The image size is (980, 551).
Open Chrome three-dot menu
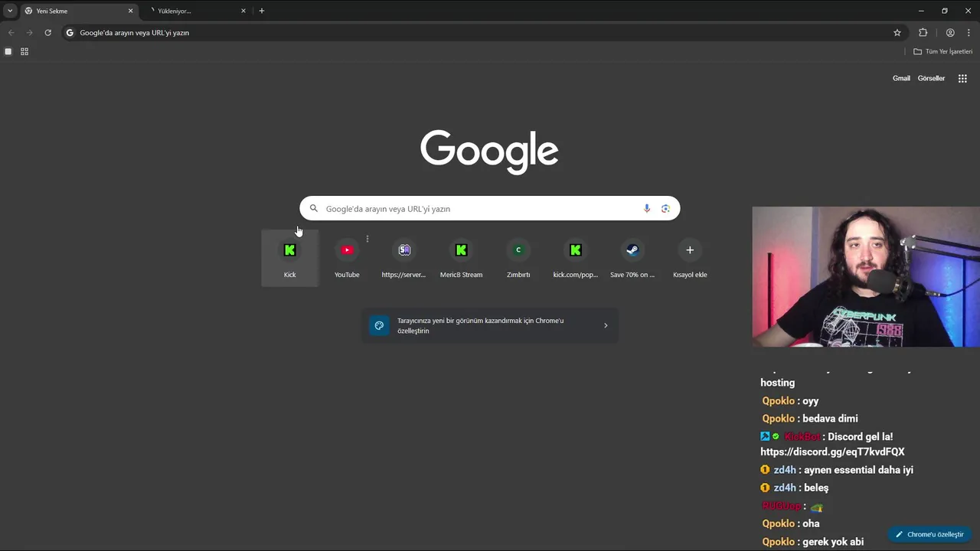969,33
